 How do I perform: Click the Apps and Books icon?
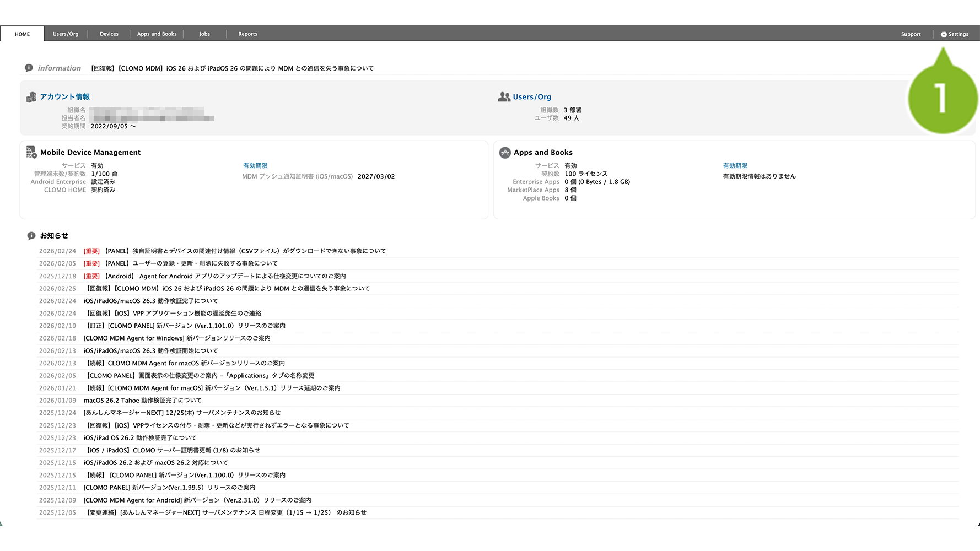(505, 153)
